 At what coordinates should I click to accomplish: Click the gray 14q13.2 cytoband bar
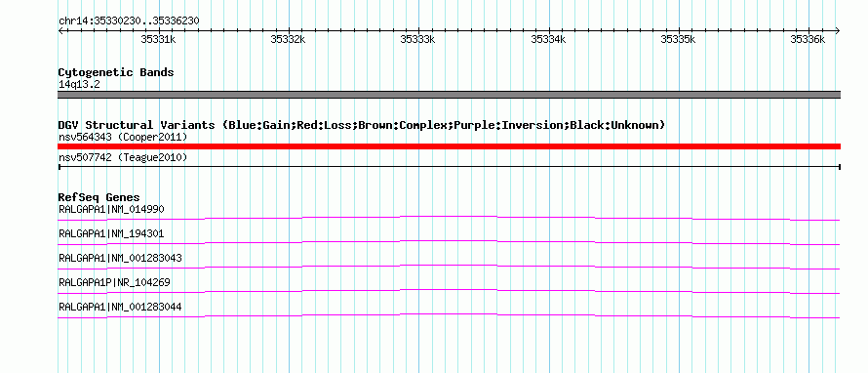[449, 95]
